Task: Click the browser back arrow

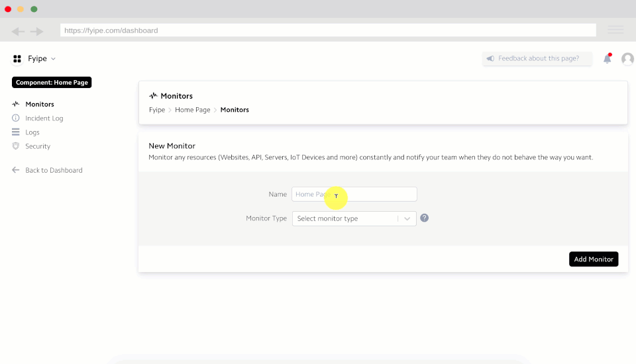Action: [18, 31]
